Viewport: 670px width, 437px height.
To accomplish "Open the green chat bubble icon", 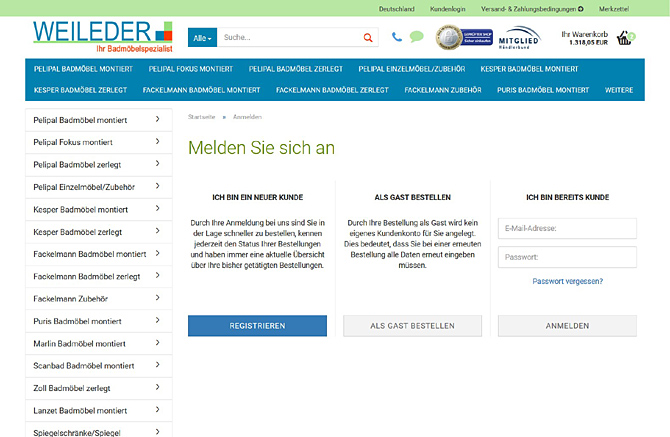I will 417,37.
